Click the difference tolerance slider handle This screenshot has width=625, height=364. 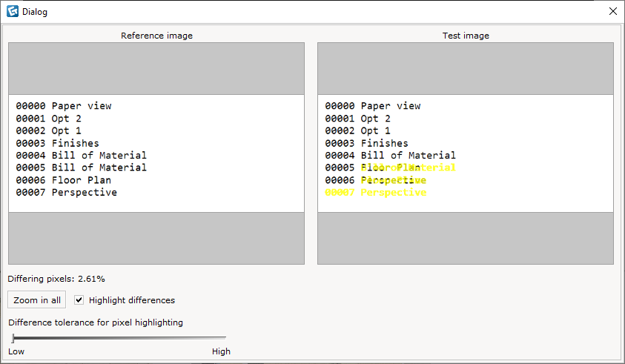pos(13,338)
